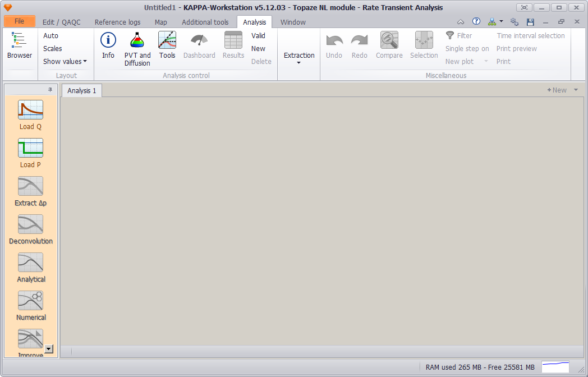Click Auto in the Layout group
This screenshot has width=588, height=377.
50,36
